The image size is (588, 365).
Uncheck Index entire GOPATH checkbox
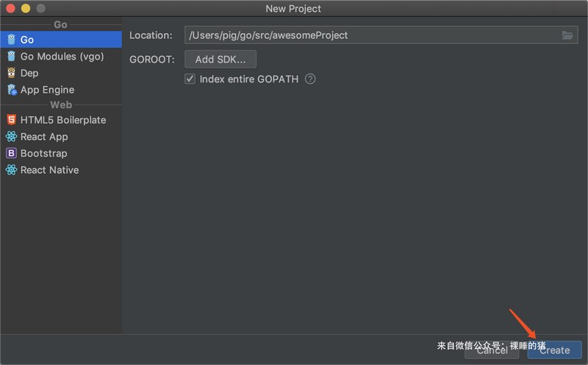(190, 79)
